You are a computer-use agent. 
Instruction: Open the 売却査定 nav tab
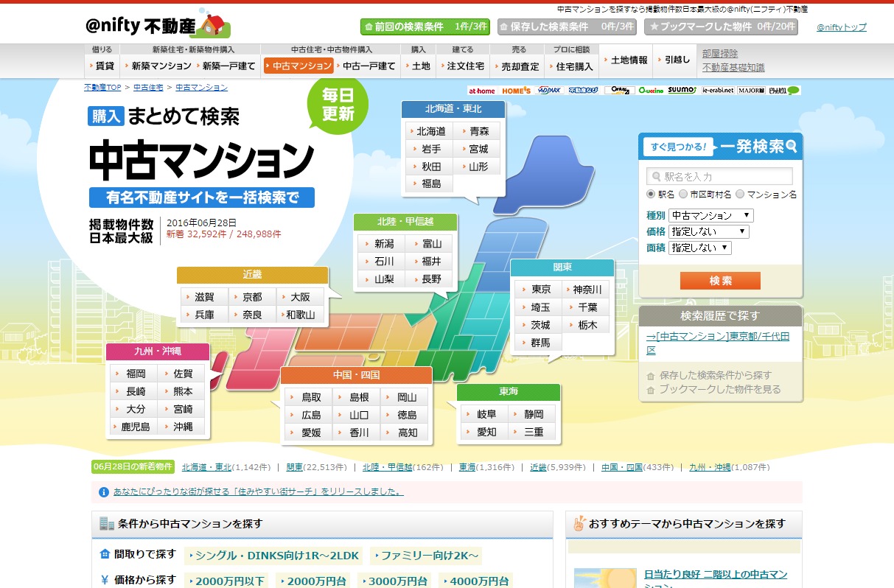point(517,66)
